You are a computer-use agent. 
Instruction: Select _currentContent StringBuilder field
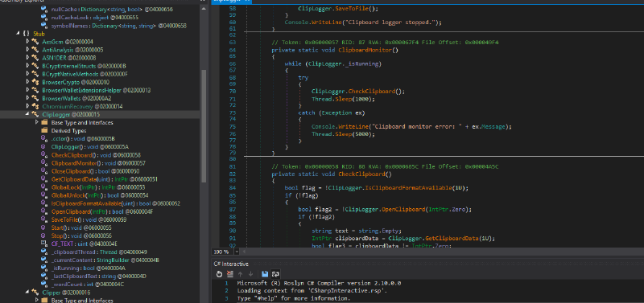point(105,260)
